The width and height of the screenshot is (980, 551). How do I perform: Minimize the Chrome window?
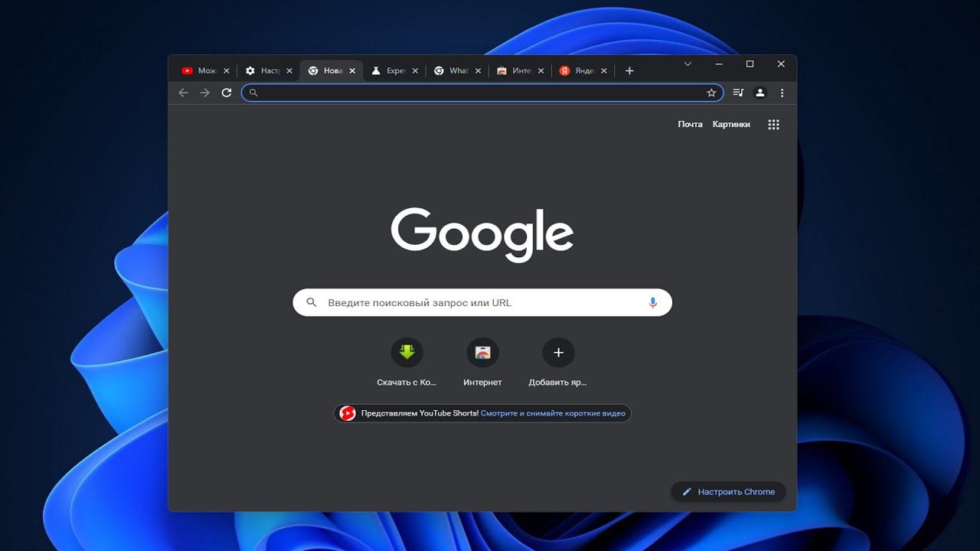pyautogui.click(x=719, y=64)
